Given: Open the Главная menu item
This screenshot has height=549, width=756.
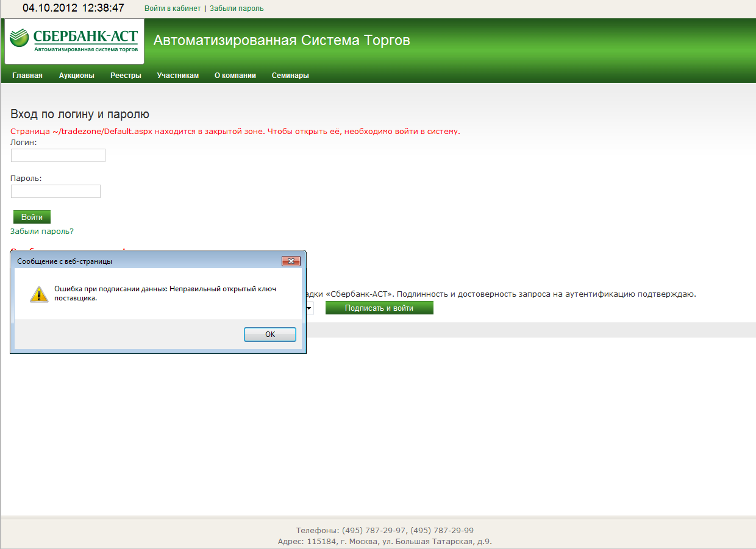Looking at the screenshot, I should (x=27, y=76).
